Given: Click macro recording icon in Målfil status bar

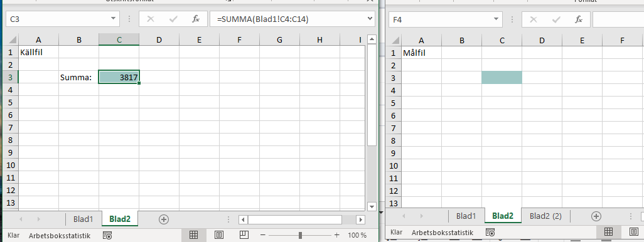Looking at the screenshot, I should point(490,232).
